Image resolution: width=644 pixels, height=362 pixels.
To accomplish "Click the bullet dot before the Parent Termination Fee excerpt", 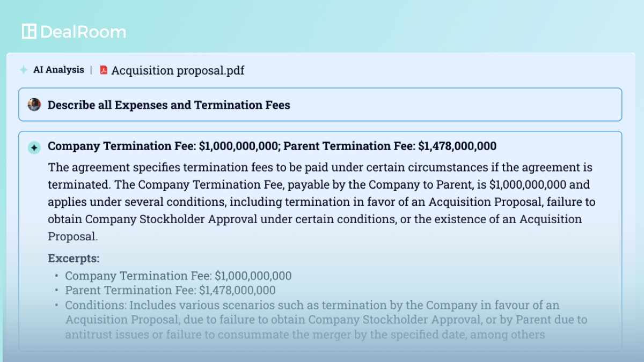I will pos(57,291).
